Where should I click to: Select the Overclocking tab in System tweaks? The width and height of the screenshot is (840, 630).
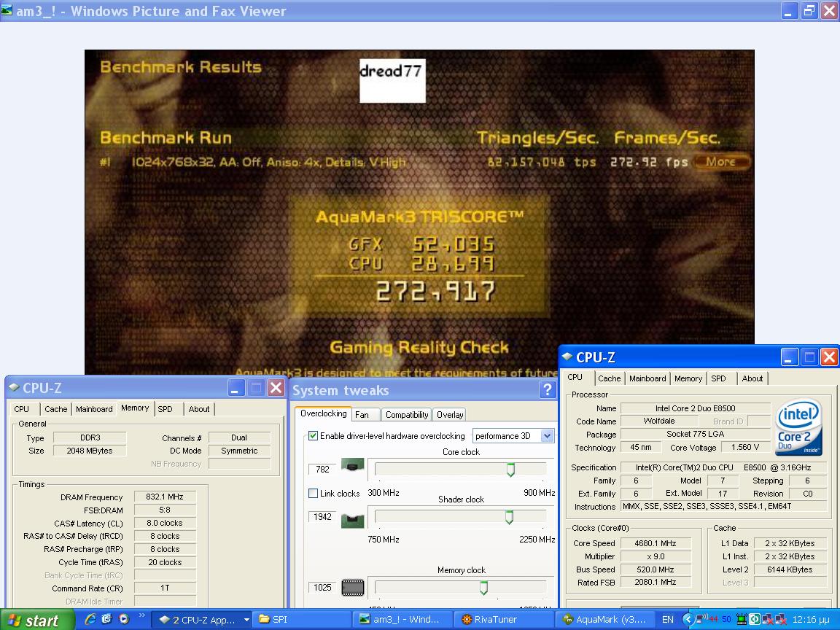pos(324,413)
